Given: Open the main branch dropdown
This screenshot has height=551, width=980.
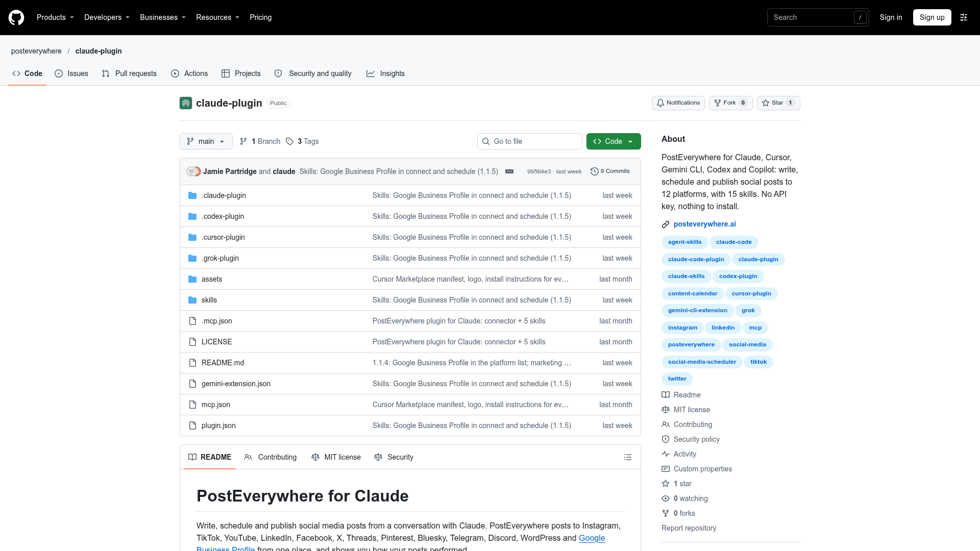Looking at the screenshot, I should (206, 141).
